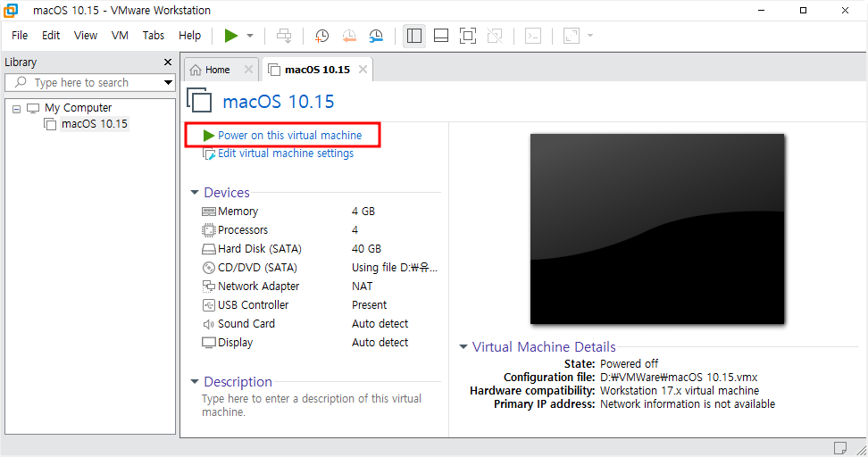Viewport: 868px width, 457px height.
Task: Click the Library search field
Action: point(83,82)
